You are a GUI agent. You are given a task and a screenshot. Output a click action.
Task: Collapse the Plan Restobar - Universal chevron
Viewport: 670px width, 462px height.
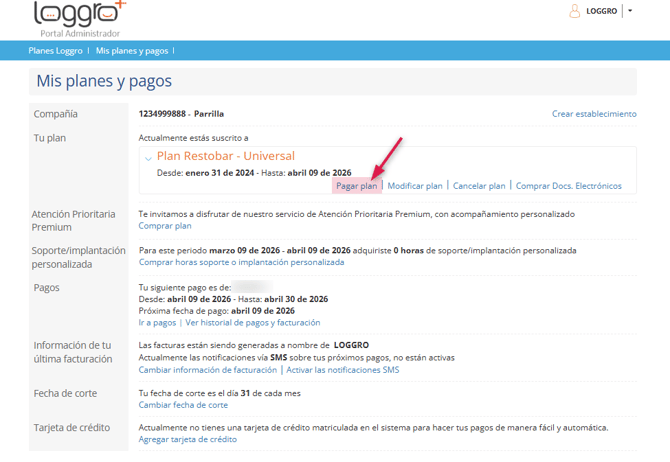pyautogui.click(x=148, y=159)
